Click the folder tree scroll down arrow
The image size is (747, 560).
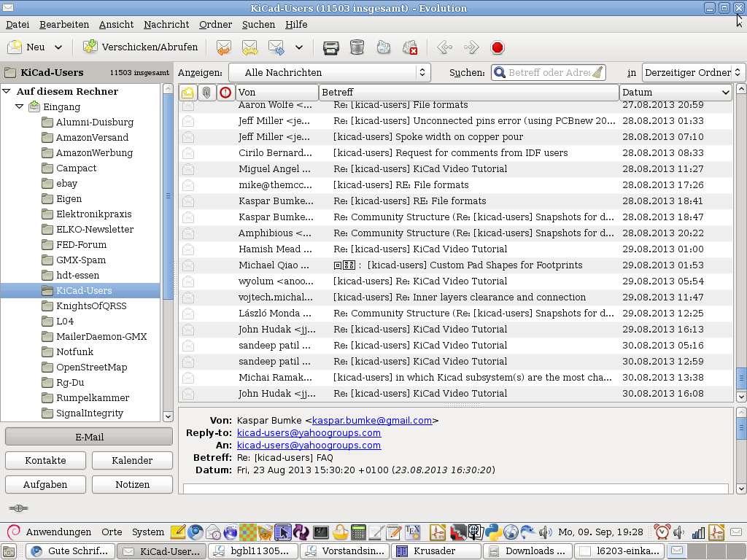pos(168,416)
